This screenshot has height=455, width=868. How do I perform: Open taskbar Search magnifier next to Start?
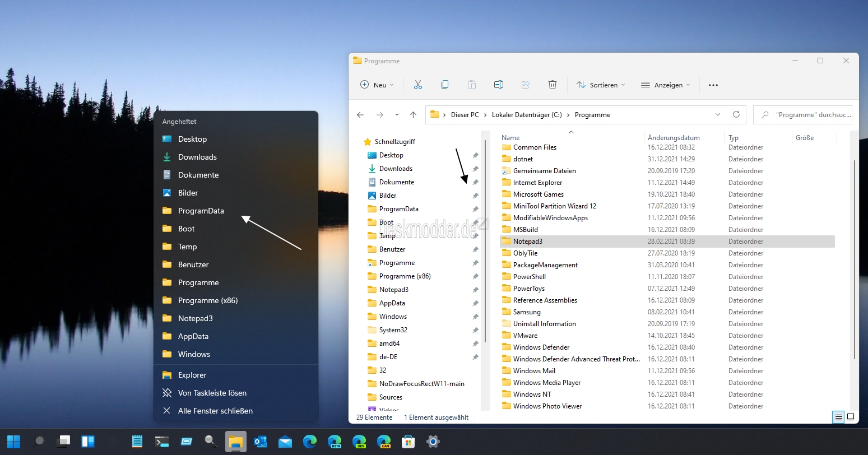click(x=39, y=442)
